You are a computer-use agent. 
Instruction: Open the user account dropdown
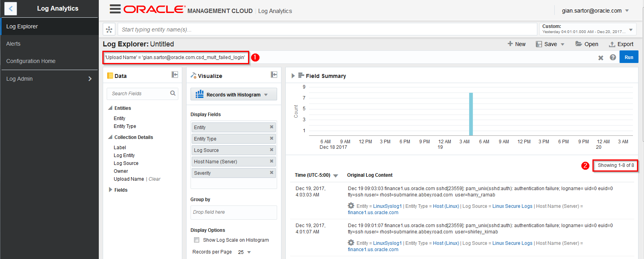pos(627,11)
